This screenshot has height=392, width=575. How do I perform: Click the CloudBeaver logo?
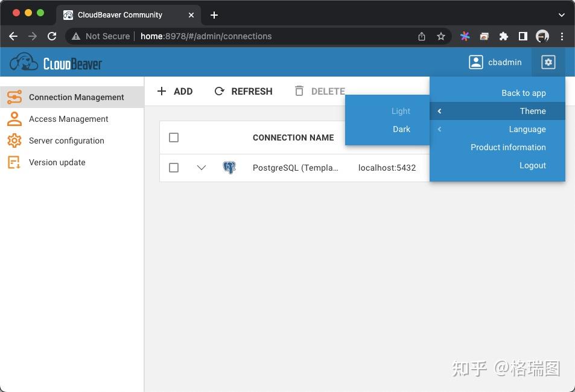55,62
